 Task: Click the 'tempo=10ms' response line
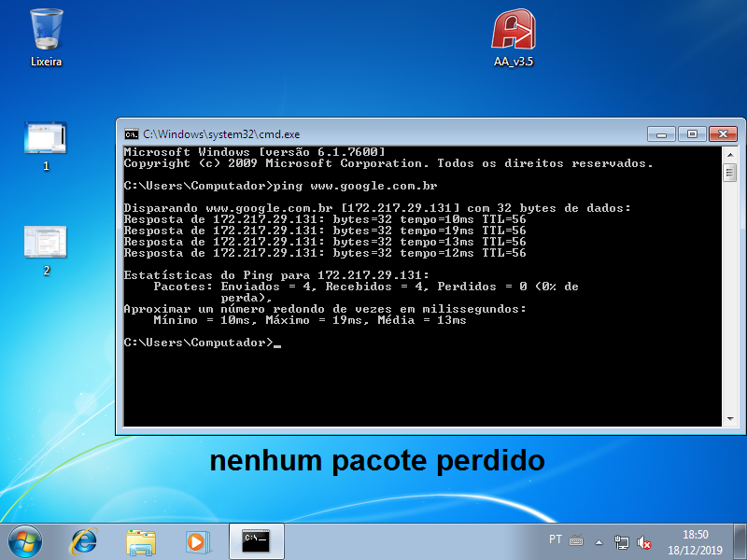coord(325,219)
